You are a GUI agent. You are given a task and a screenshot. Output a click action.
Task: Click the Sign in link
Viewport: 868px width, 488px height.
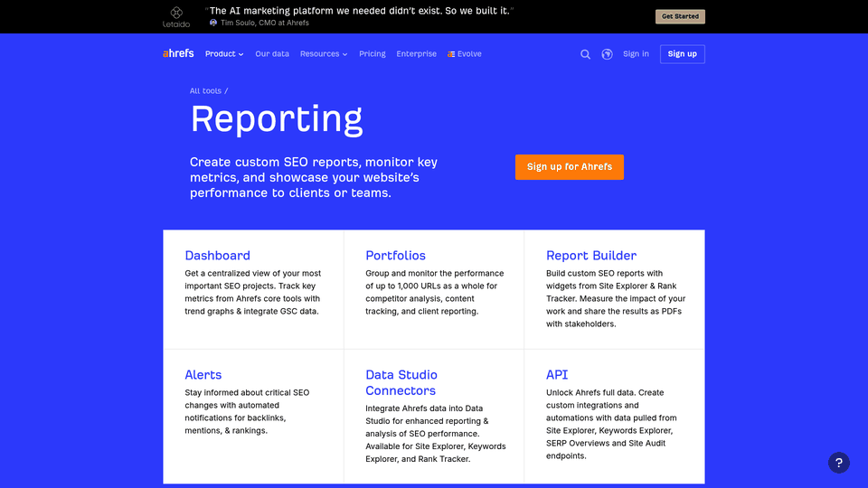pyautogui.click(x=636, y=54)
